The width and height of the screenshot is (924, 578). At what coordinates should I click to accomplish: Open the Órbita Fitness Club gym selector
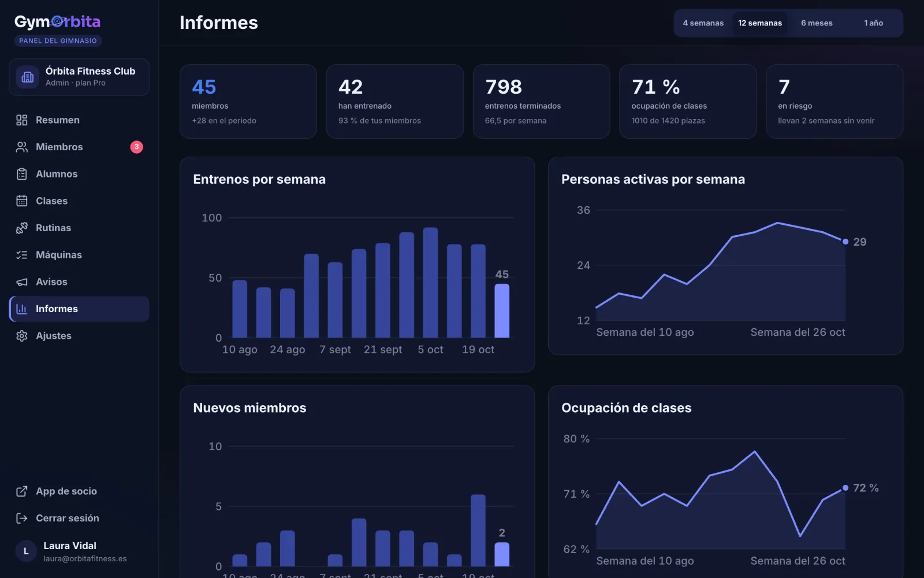(x=79, y=77)
